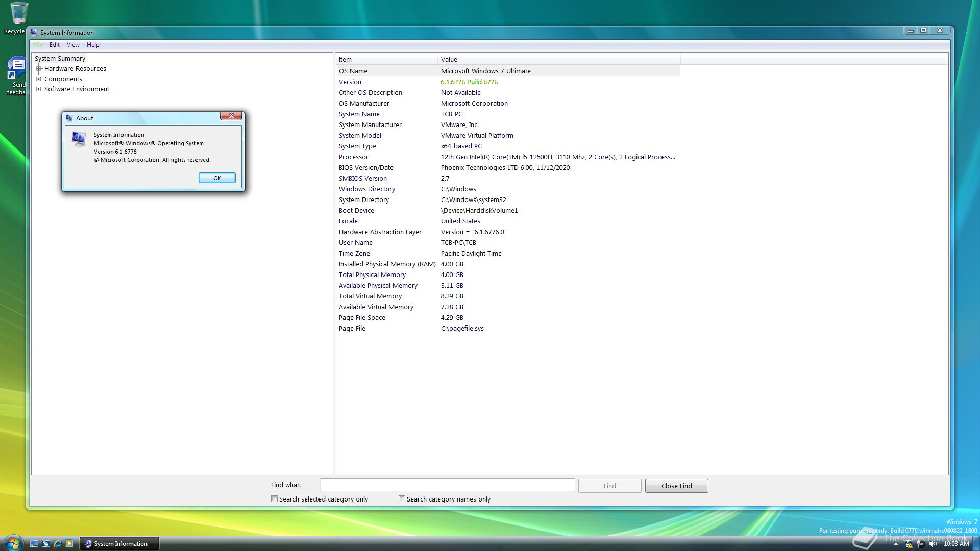Select BIOS Version/Date row
The height and width of the screenshot is (551, 980).
coord(508,168)
